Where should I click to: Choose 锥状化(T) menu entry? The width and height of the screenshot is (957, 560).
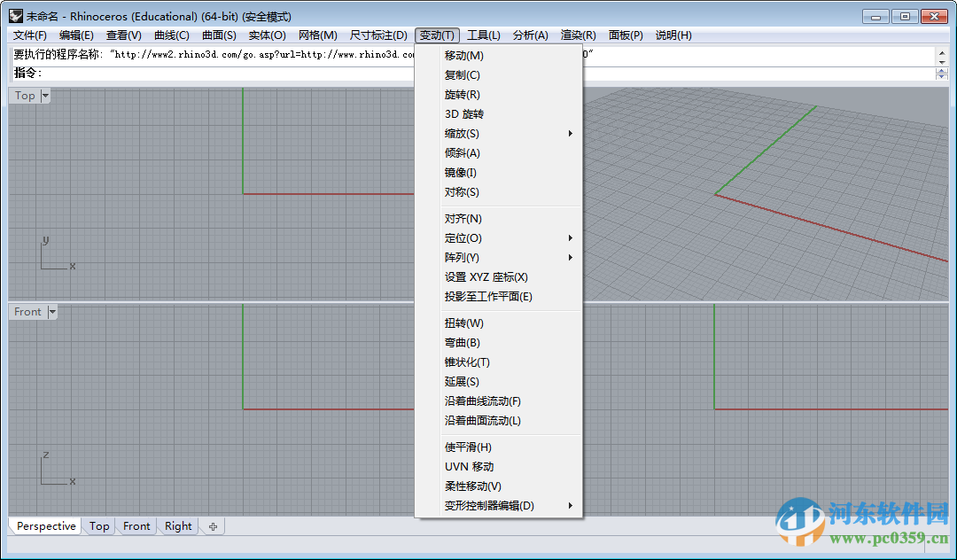[x=499, y=362]
